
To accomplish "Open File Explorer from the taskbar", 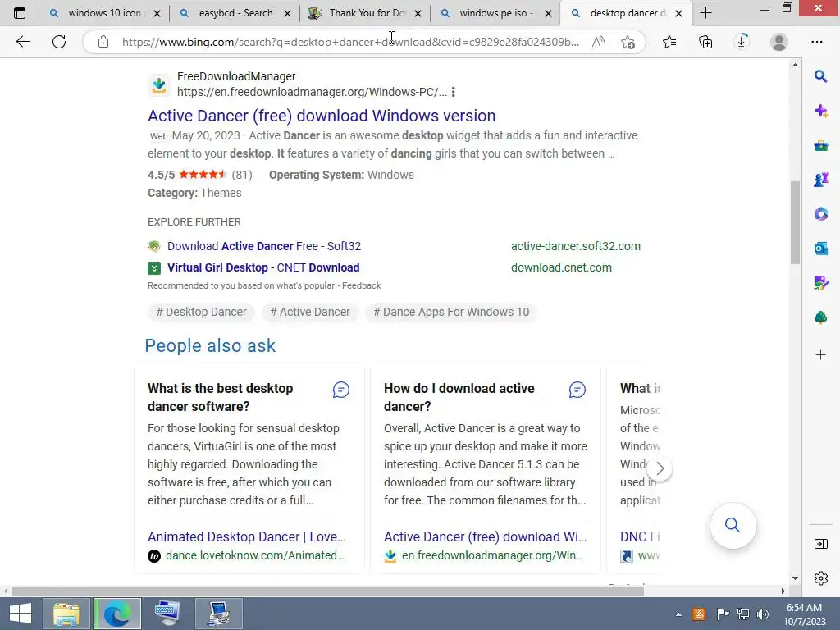I will [x=66, y=614].
